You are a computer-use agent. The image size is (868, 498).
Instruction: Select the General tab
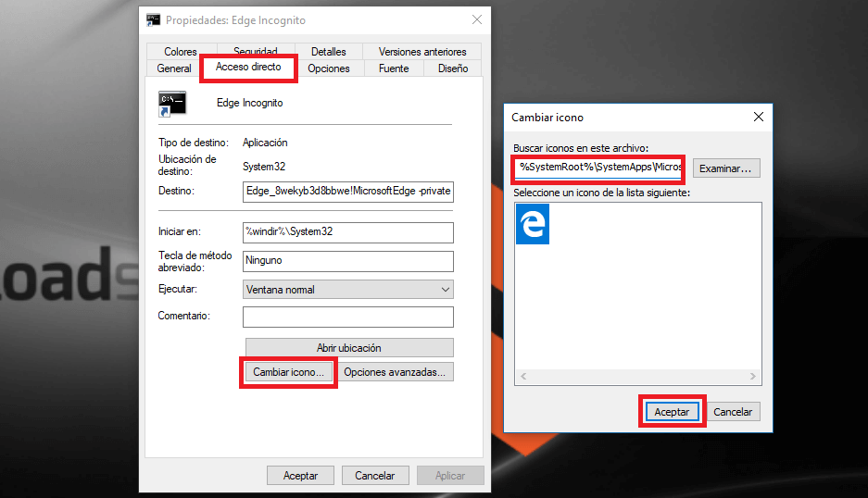[x=174, y=68]
